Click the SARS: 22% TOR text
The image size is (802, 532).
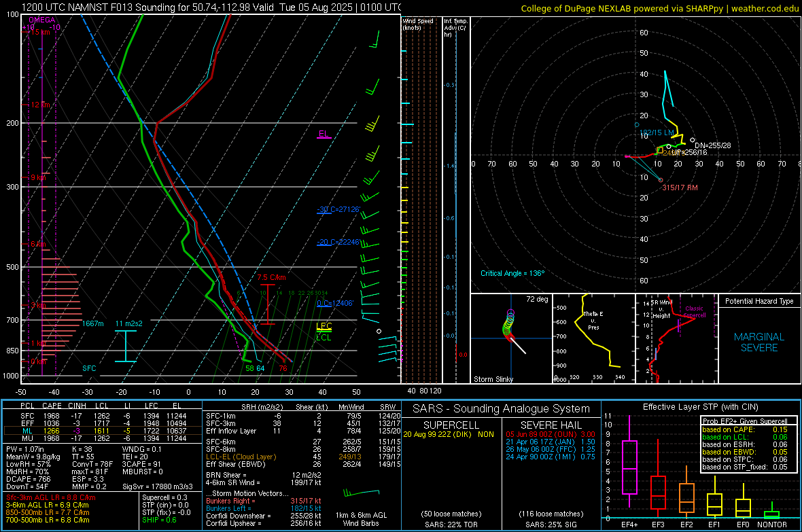(451, 525)
